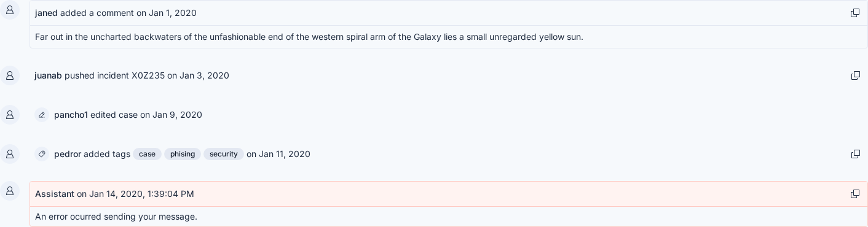Open the user avatar next to janed's comment
This screenshot has height=227, width=868.
(10, 10)
